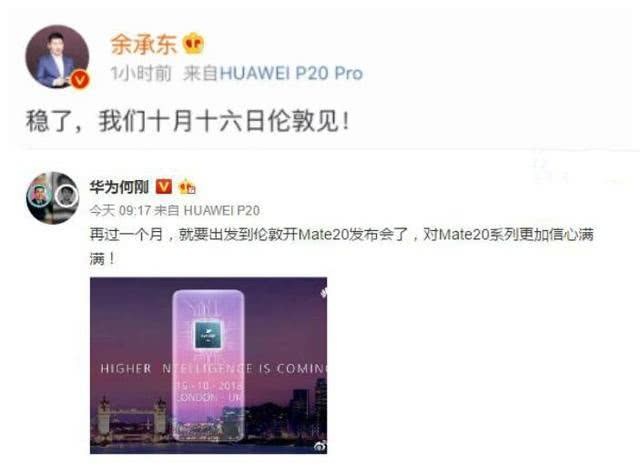Click the 1小时前 post timestamp
Viewport: 640px width, 473px height.
141,73
